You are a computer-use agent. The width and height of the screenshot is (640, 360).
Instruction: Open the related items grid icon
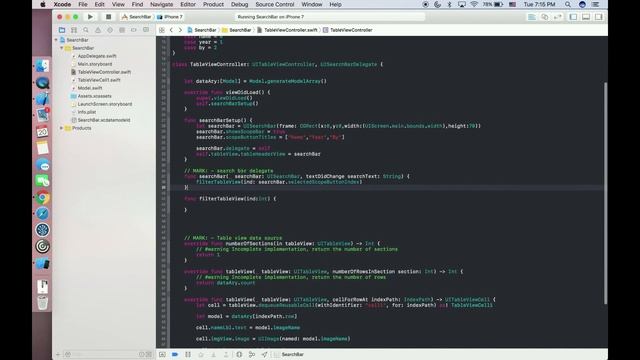click(x=162, y=30)
